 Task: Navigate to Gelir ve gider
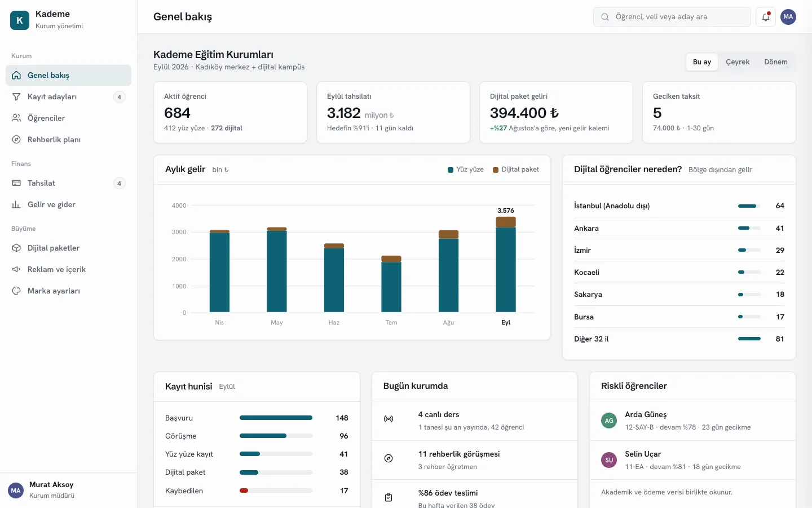click(68, 204)
